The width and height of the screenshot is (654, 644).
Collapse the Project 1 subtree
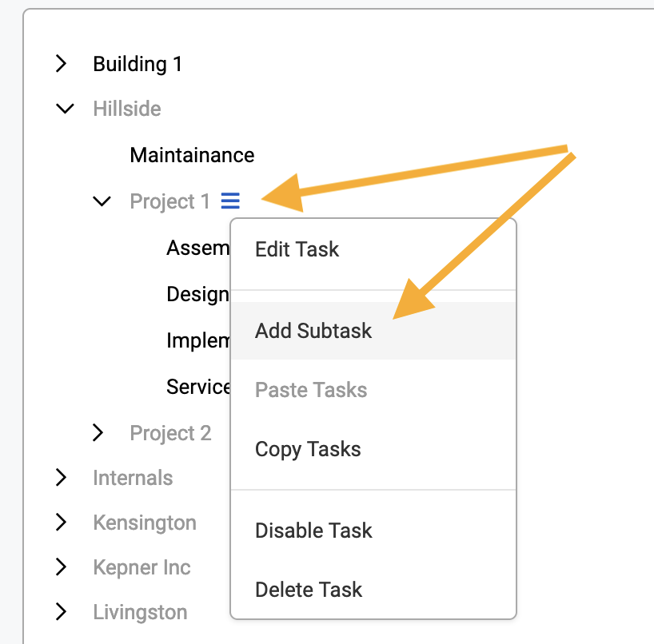(x=102, y=201)
